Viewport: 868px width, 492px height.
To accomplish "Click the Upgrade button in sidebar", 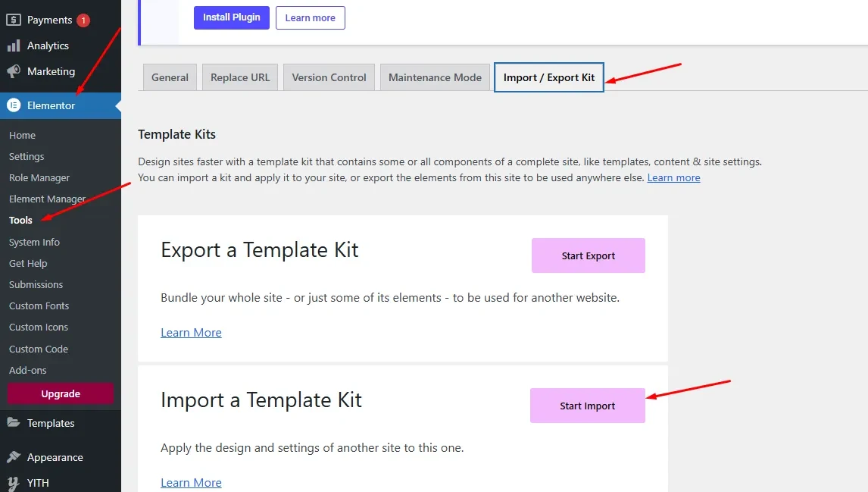I will [61, 393].
